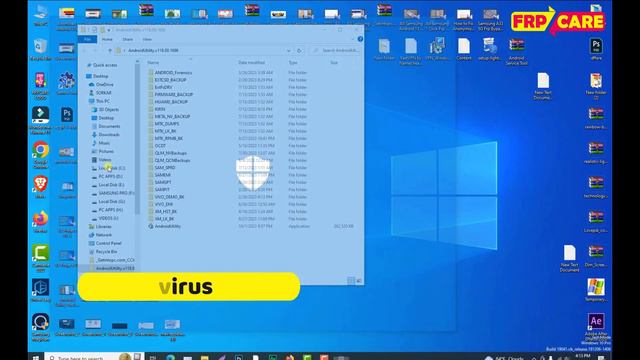Select Pictures in the navigation pane

click(106, 151)
